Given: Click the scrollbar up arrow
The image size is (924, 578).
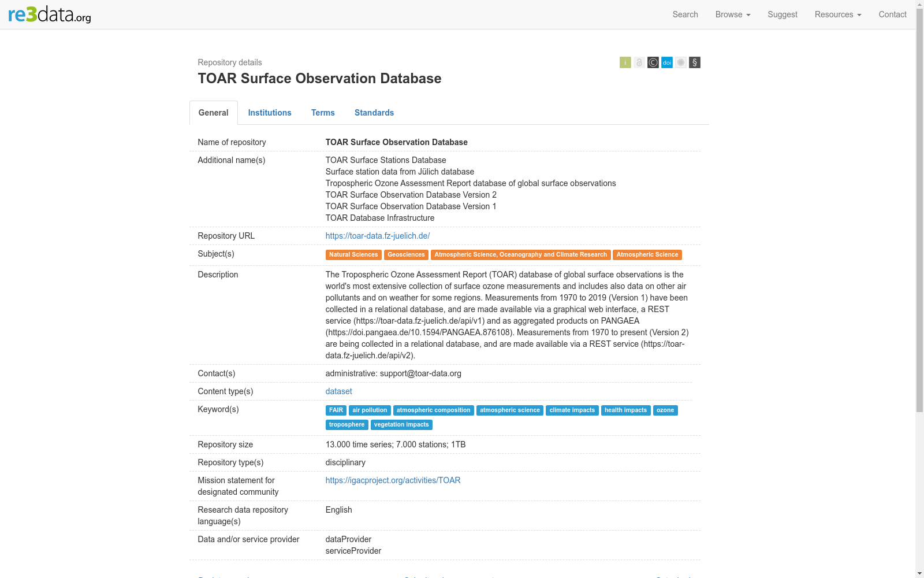Looking at the screenshot, I should click(919, 5).
